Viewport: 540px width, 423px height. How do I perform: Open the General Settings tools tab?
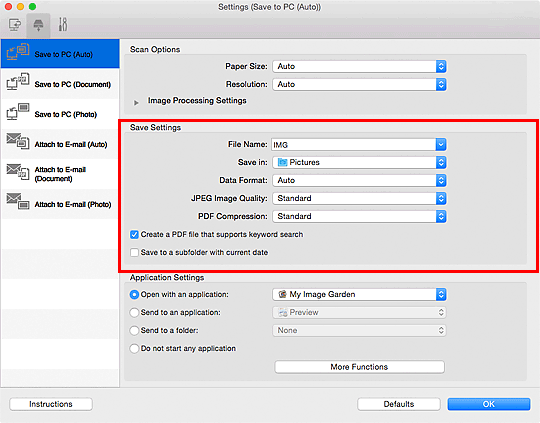63,24
